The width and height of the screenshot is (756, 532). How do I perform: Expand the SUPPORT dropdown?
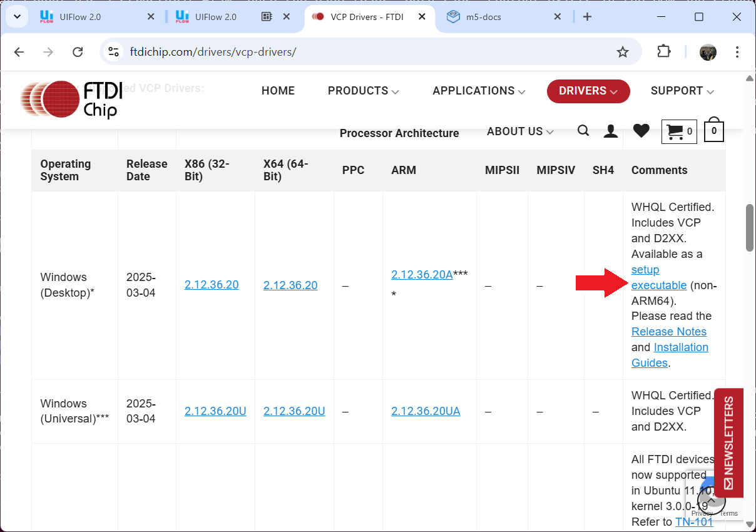coord(682,91)
